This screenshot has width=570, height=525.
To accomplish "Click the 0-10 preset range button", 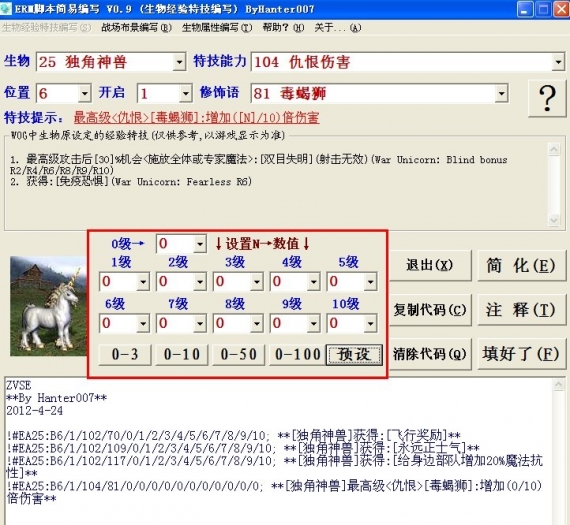I will [x=182, y=354].
